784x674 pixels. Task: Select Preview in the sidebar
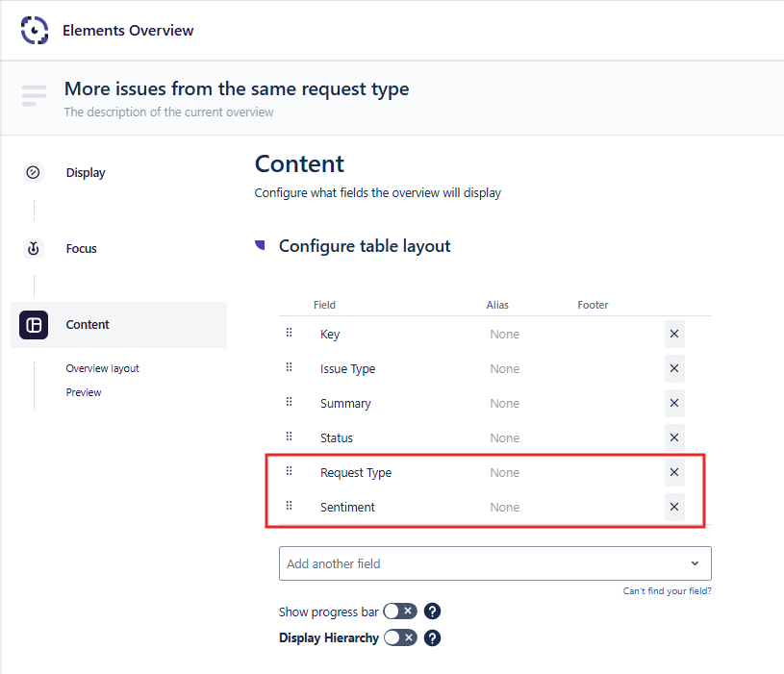click(x=84, y=392)
